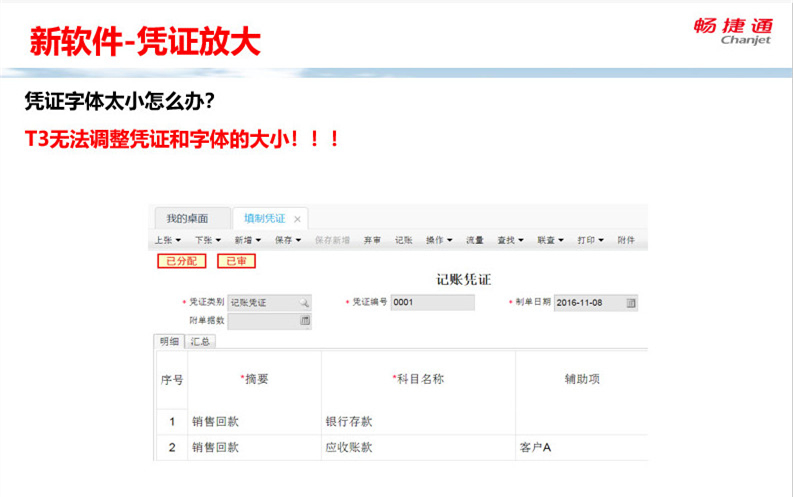The width and height of the screenshot is (793, 497).
Task: Expand the 操作 dropdown
Action: [439, 240]
